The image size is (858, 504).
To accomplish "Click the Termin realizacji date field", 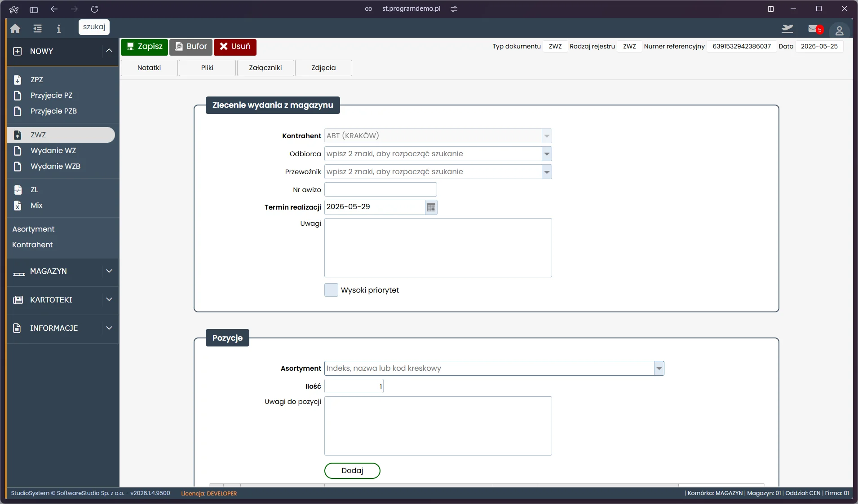I will (x=375, y=207).
